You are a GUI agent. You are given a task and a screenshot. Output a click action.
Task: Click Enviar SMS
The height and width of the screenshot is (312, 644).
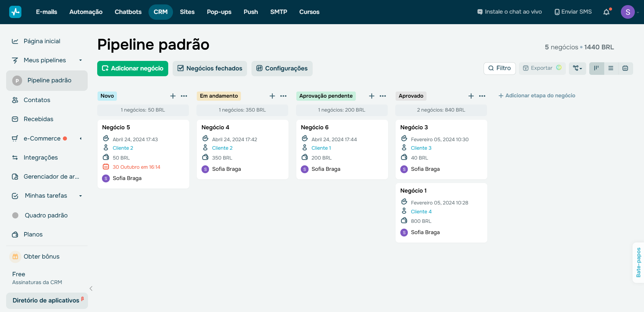pyautogui.click(x=573, y=12)
